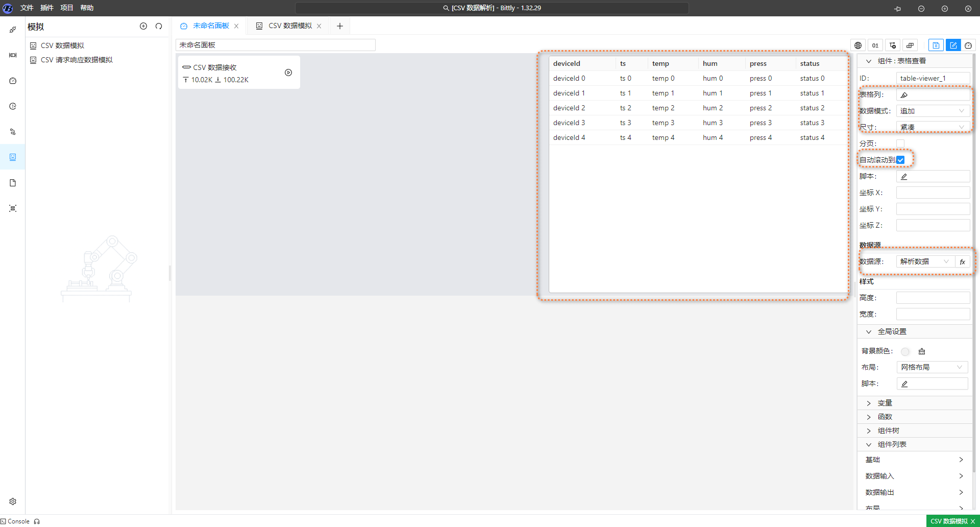
Task: Refresh the simulation list
Action: pos(159,27)
